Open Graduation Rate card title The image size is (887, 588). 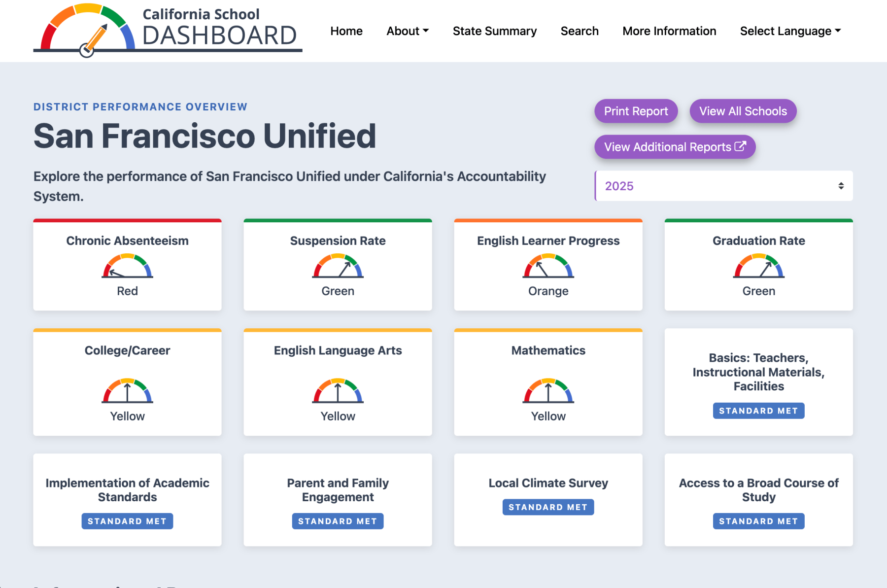(758, 241)
